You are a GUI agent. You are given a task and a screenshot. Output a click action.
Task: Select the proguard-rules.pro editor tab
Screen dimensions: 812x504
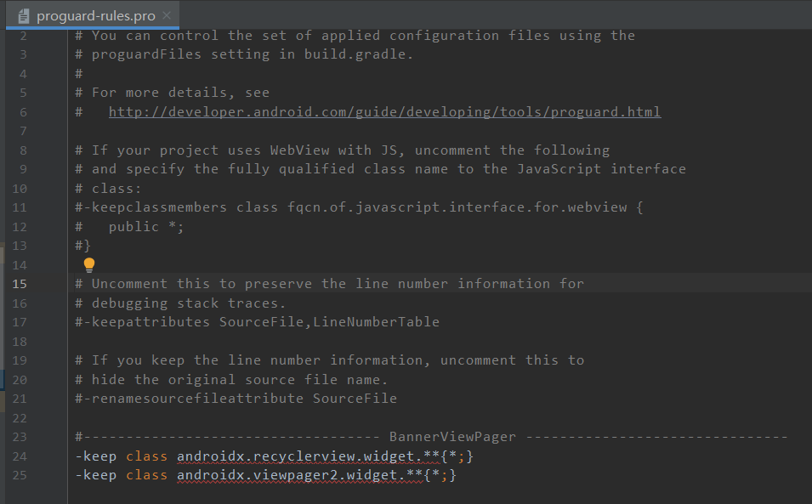pos(93,15)
